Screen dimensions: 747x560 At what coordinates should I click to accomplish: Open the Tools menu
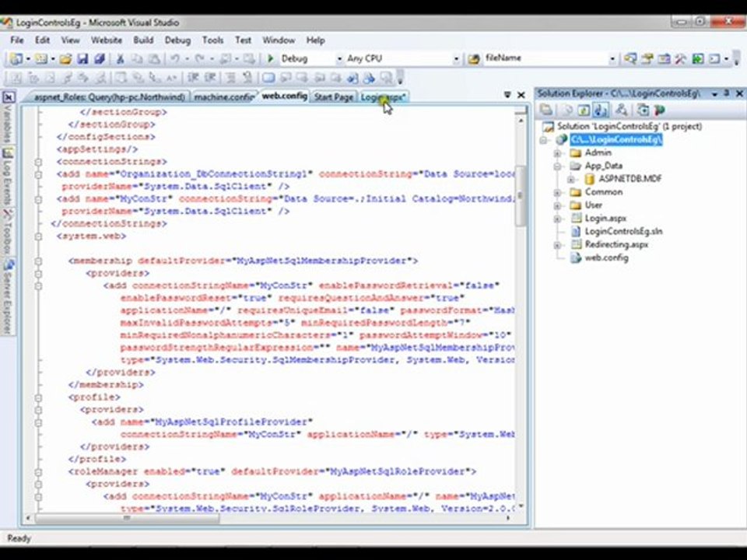tap(212, 40)
